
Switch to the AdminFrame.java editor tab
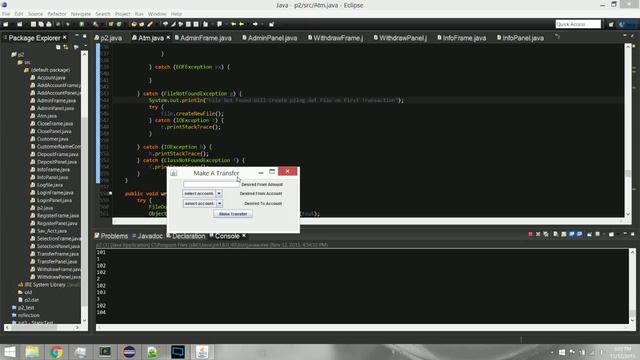[203, 38]
